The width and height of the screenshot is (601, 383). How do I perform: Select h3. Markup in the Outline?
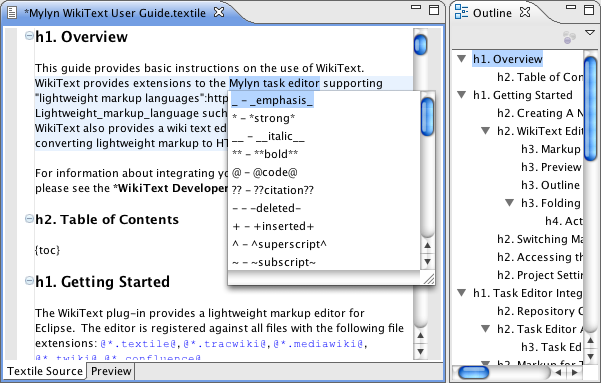pyautogui.click(x=551, y=149)
